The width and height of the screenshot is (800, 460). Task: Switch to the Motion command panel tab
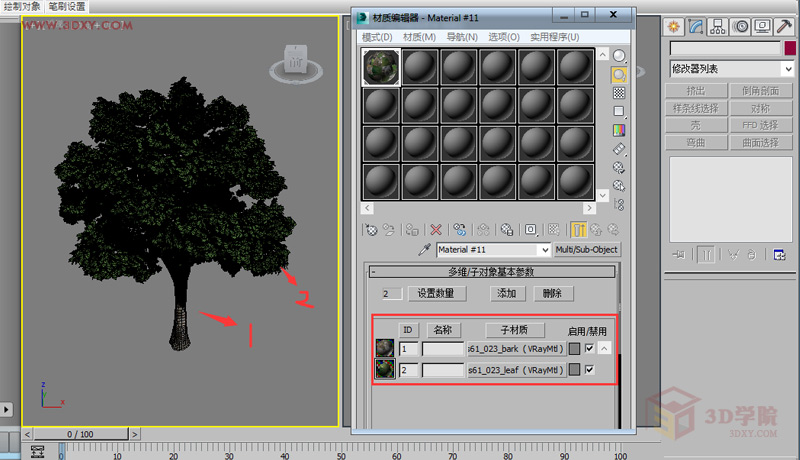point(740,27)
